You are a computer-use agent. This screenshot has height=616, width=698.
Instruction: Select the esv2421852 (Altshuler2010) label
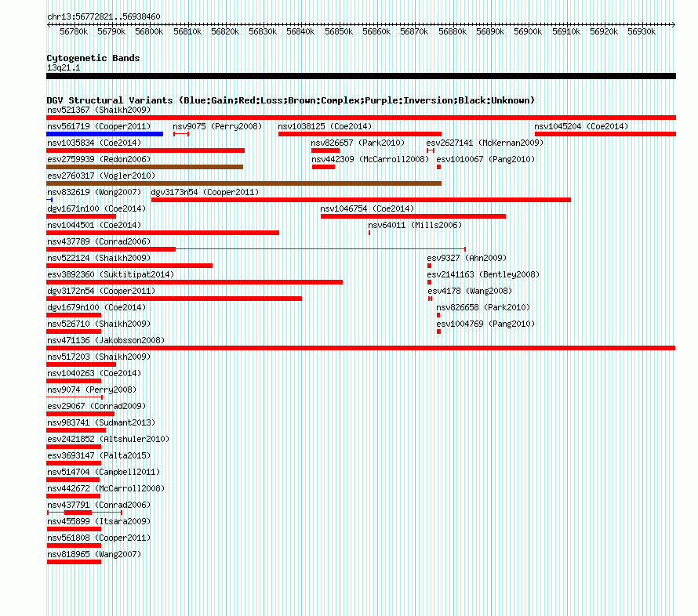[108, 439]
